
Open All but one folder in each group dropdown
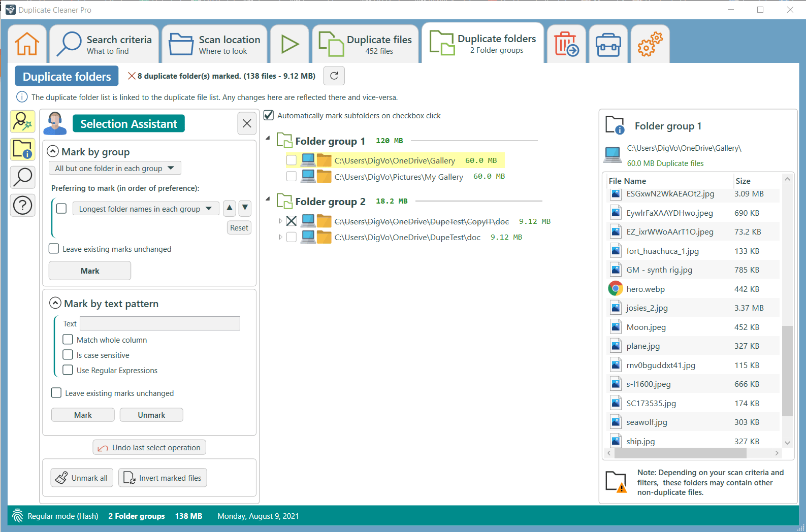point(115,168)
